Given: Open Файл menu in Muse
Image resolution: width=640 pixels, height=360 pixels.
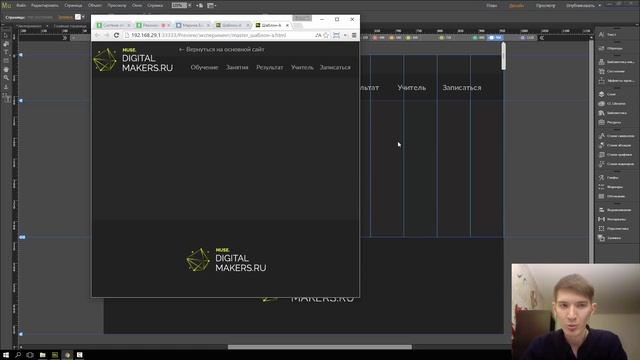Looking at the screenshot, I should coord(21,5).
